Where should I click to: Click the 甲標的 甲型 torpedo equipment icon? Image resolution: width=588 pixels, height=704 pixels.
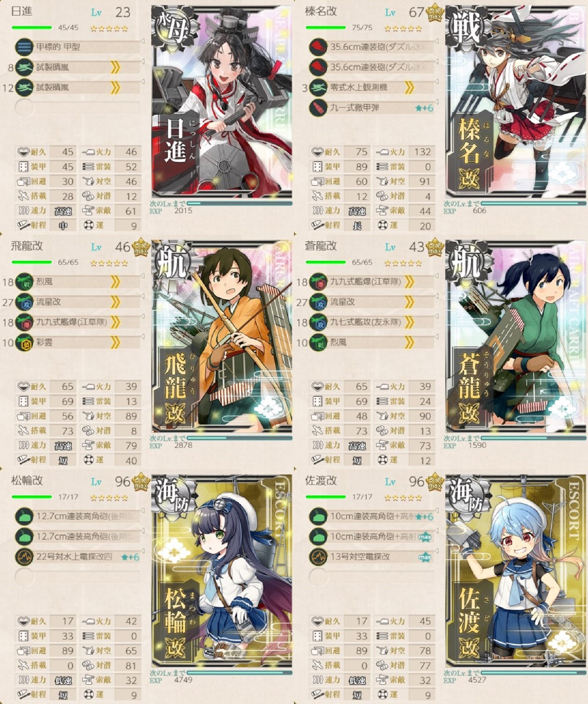(x=24, y=47)
